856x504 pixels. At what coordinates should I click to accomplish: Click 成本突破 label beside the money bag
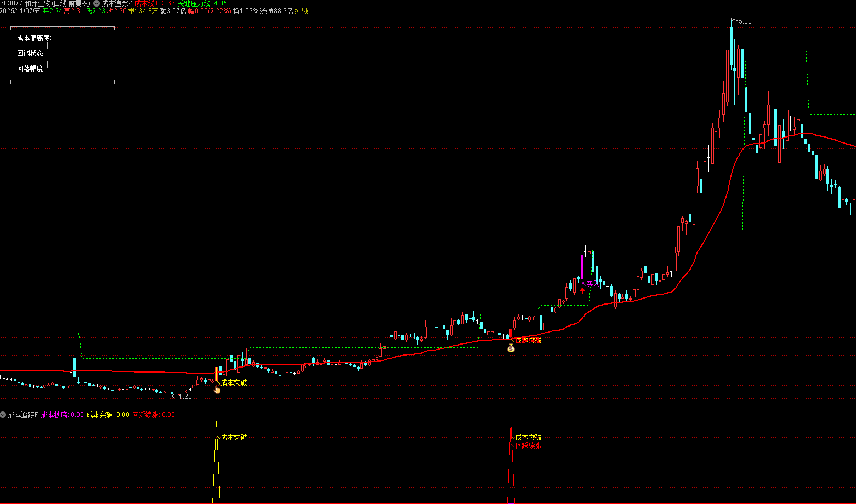(x=528, y=340)
